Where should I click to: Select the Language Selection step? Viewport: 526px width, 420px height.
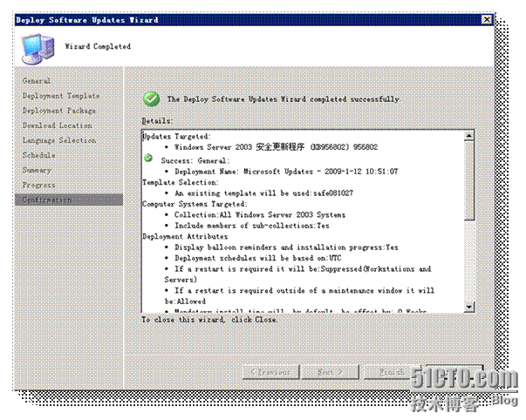pyautogui.click(x=59, y=140)
